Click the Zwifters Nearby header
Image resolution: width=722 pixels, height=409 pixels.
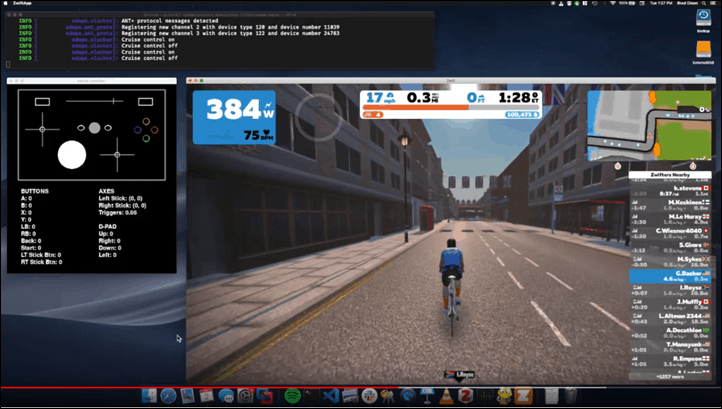pyautogui.click(x=670, y=175)
